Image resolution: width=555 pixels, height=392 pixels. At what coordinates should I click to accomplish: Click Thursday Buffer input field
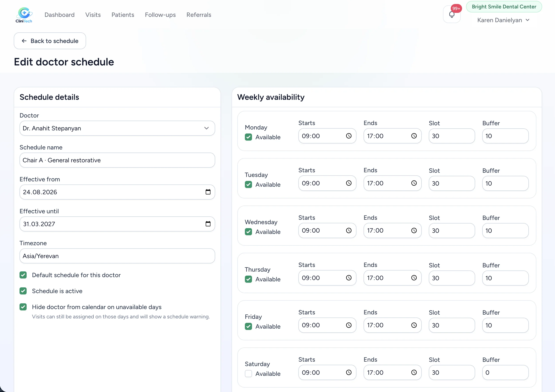tap(505, 278)
